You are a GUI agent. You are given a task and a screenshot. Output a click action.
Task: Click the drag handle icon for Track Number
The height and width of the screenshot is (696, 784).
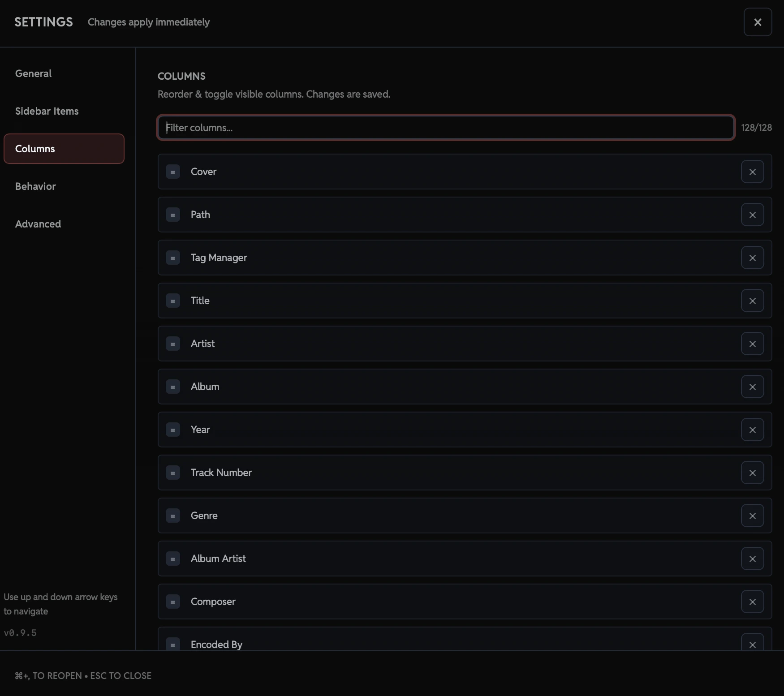coord(173,473)
